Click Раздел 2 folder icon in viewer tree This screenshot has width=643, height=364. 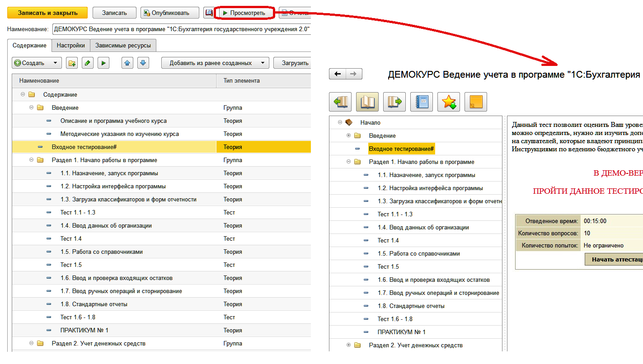pyautogui.click(x=357, y=345)
